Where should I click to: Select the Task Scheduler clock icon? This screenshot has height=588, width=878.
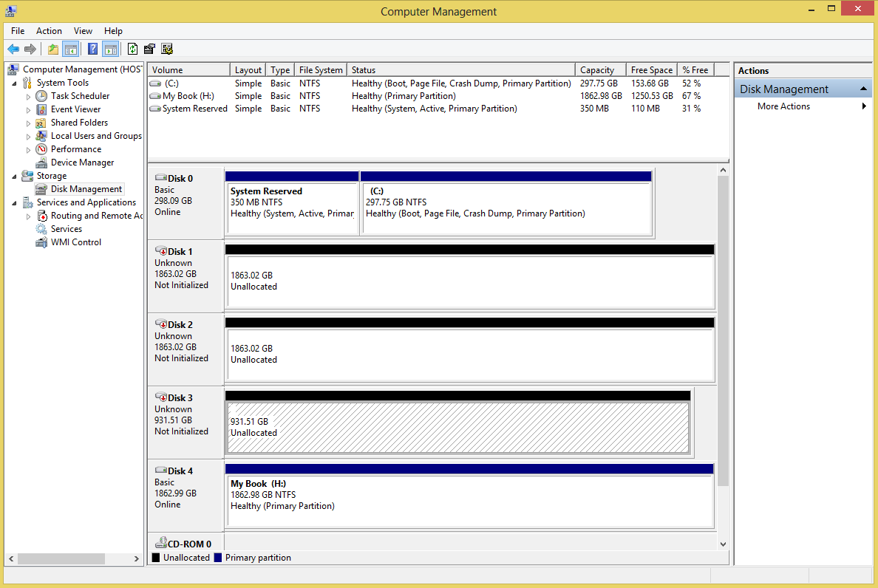41,96
